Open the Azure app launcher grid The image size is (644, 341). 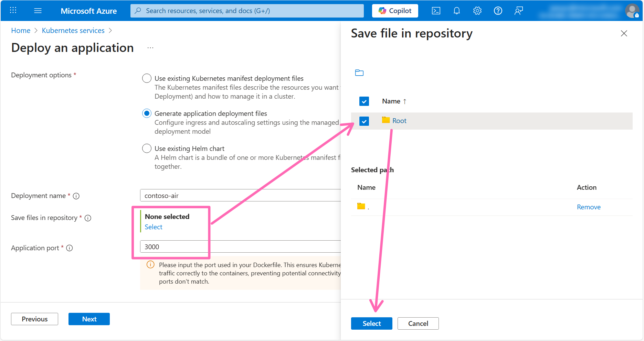[x=13, y=10]
